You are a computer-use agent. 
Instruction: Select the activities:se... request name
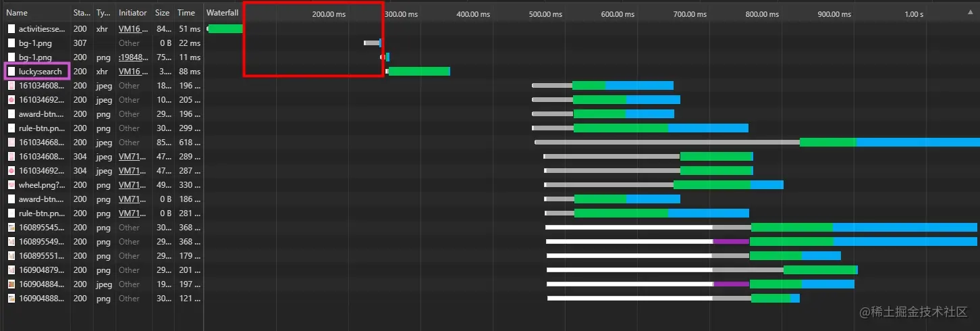(42, 29)
